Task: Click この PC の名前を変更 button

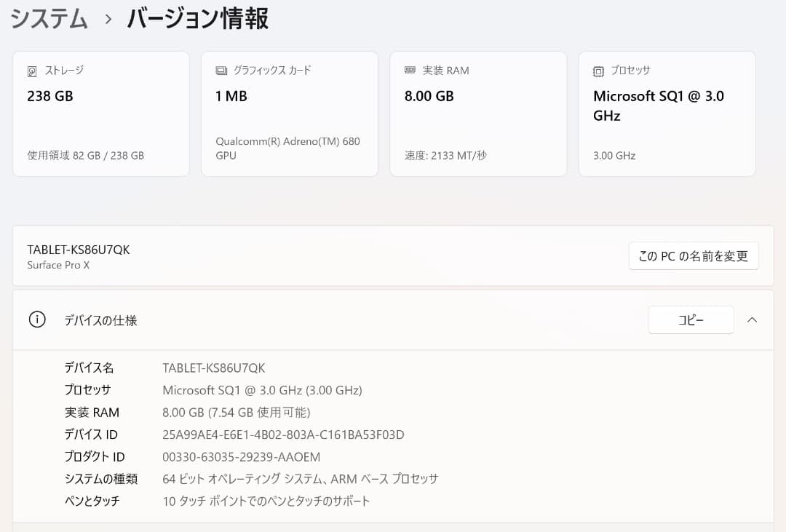Action: (x=693, y=255)
